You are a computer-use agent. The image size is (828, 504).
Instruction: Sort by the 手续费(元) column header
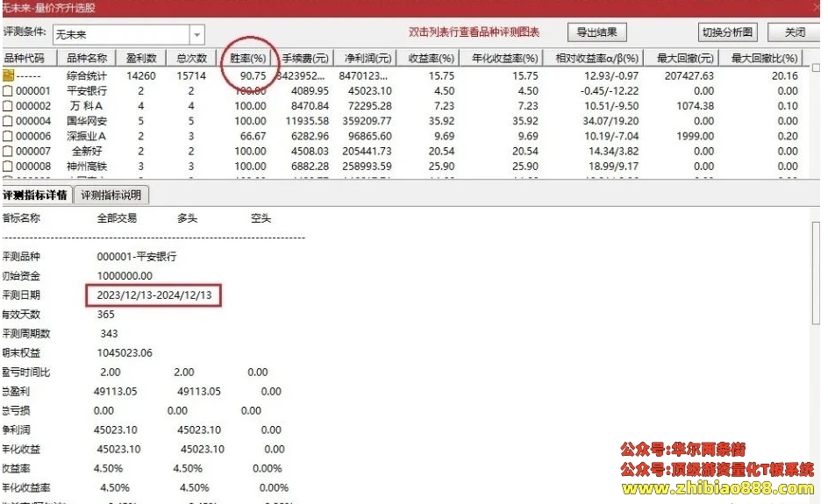[304, 58]
